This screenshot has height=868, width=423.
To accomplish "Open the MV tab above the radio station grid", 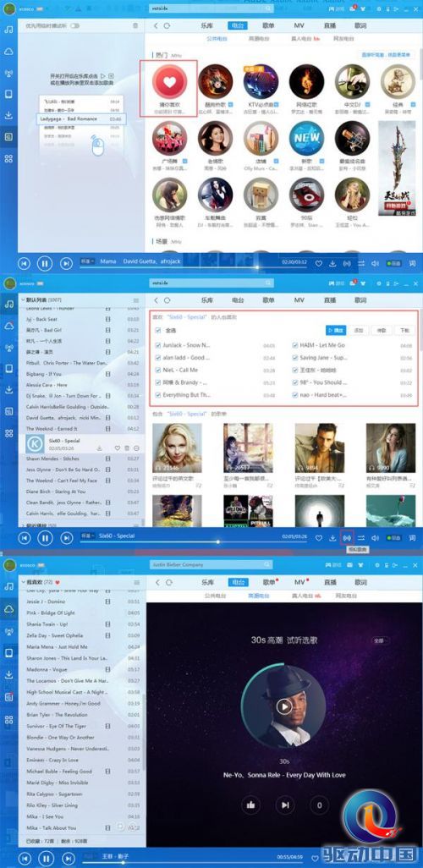I will (299, 25).
